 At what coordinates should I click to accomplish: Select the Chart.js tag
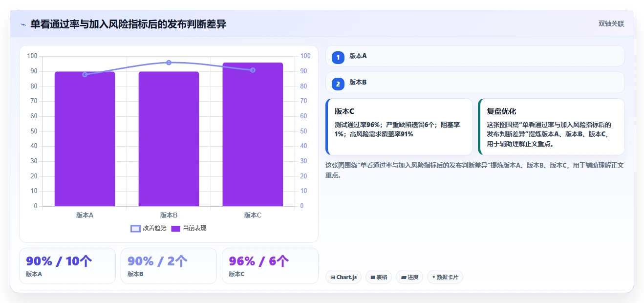click(x=343, y=277)
